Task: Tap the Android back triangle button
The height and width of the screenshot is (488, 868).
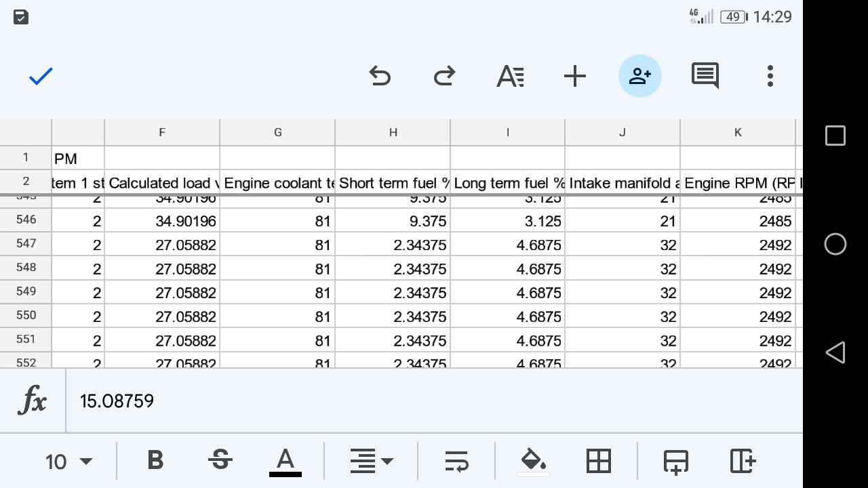Action: pyautogui.click(x=835, y=352)
